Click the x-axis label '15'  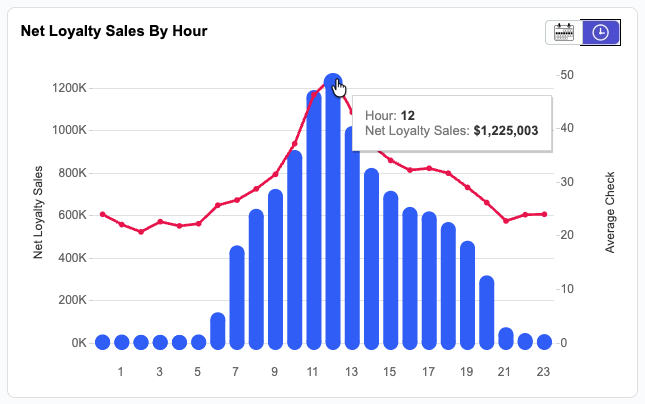[390, 372]
